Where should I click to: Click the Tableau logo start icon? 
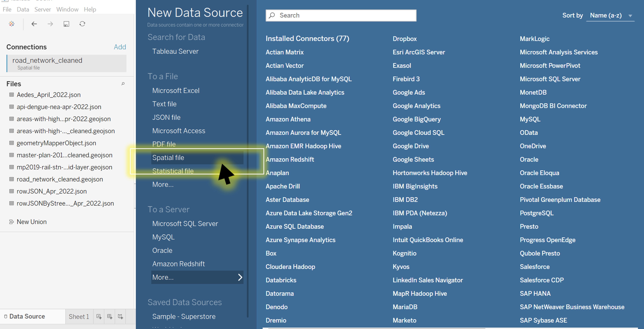coord(12,24)
